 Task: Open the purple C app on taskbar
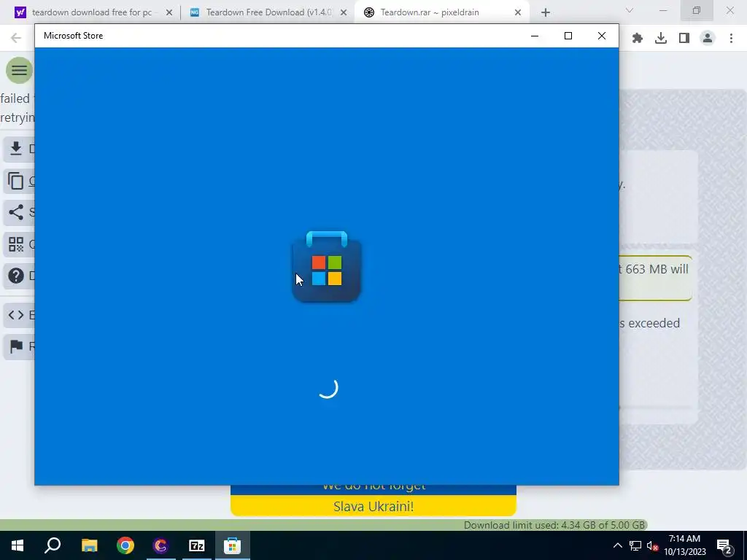click(x=161, y=545)
